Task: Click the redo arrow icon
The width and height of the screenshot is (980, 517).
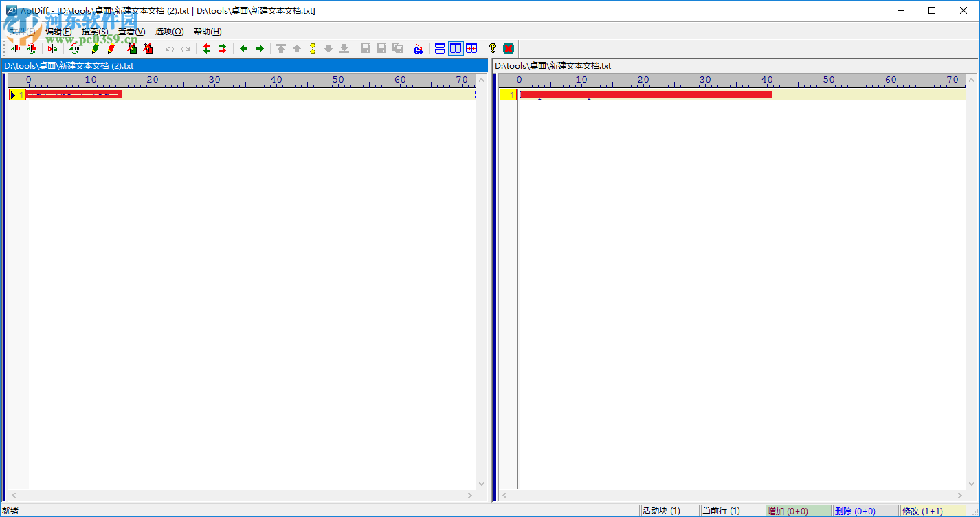Action: [186, 48]
